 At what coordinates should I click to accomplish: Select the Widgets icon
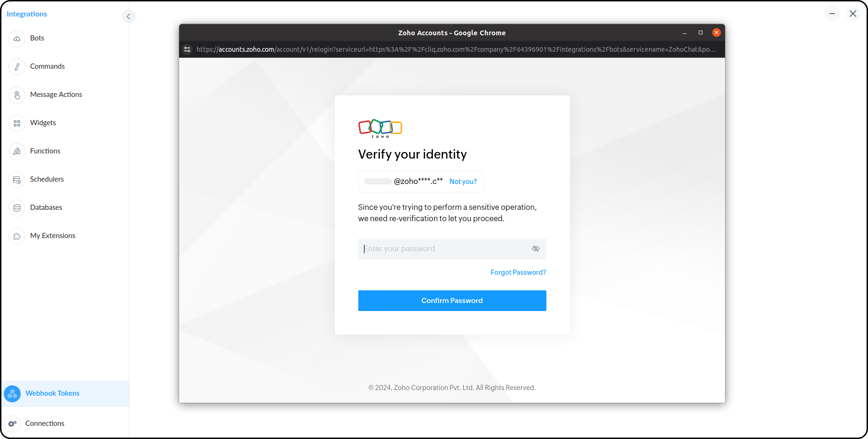17,123
